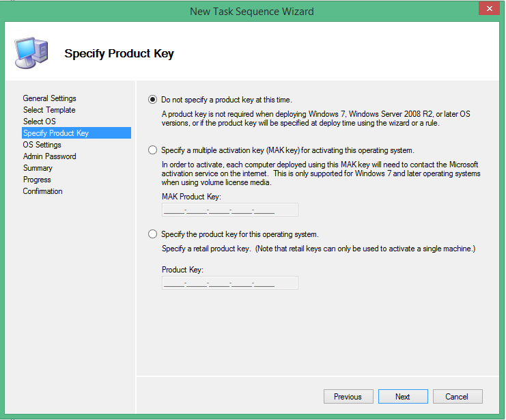506x420 pixels.
Task: Choose the multiple activation key (MAK) option
Action: pos(152,150)
